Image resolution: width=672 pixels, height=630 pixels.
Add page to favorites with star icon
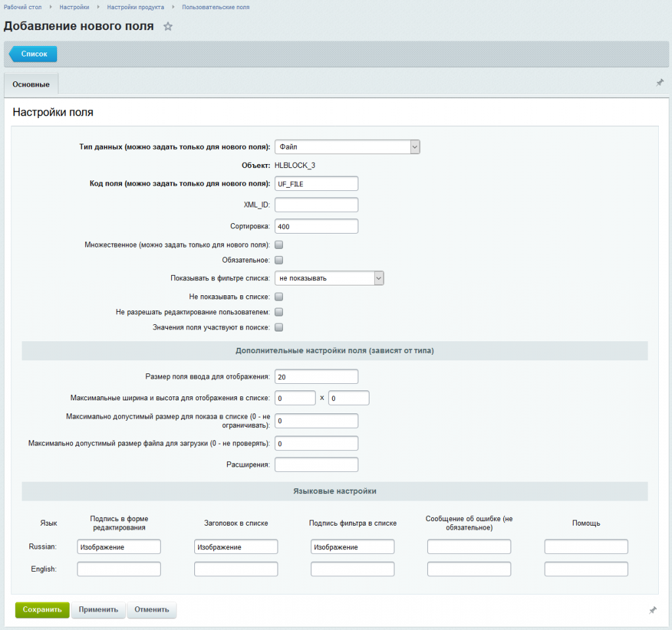point(168,26)
